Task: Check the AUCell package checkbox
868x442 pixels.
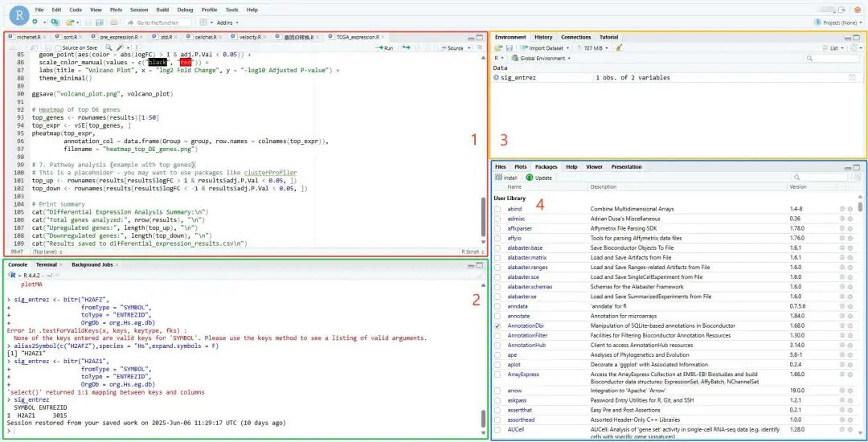Action: point(497,429)
